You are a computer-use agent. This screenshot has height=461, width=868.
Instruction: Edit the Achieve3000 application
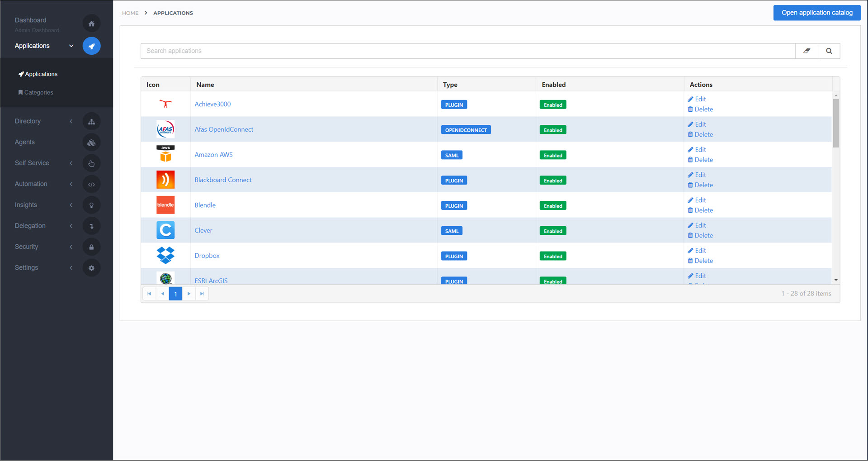[697, 99]
